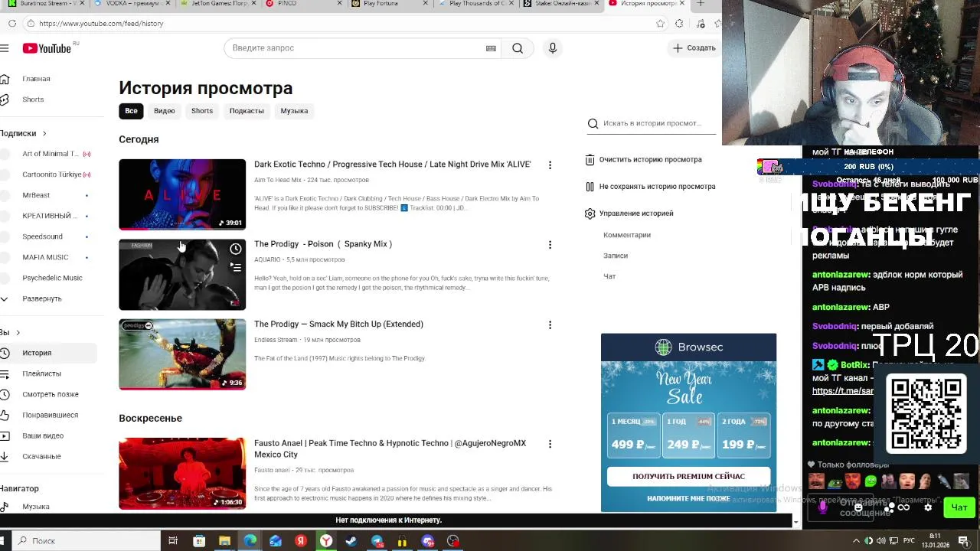Choose the 1 ГОД 249 ₽ plan
The width and height of the screenshot is (980, 551).
[688, 435]
